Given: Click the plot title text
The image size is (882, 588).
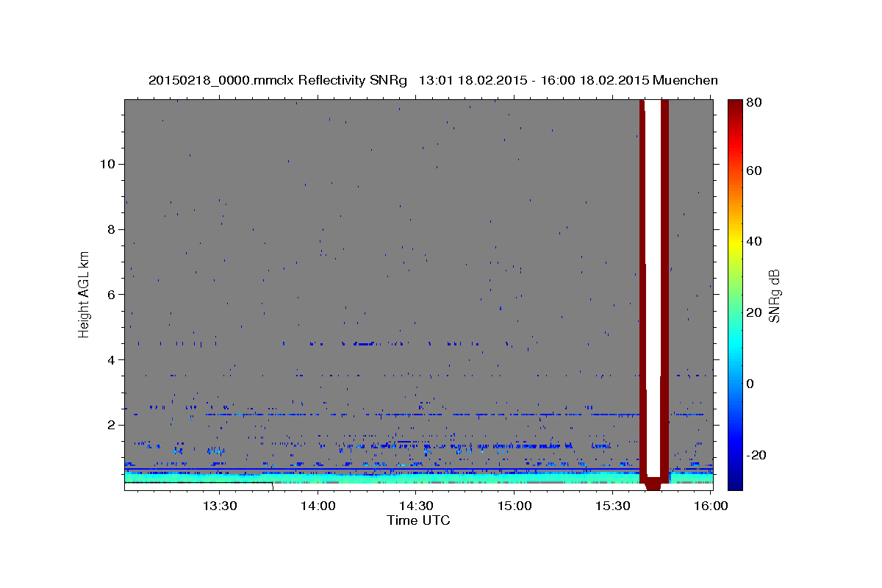Looking at the screenshot, I should coord(433,80).
